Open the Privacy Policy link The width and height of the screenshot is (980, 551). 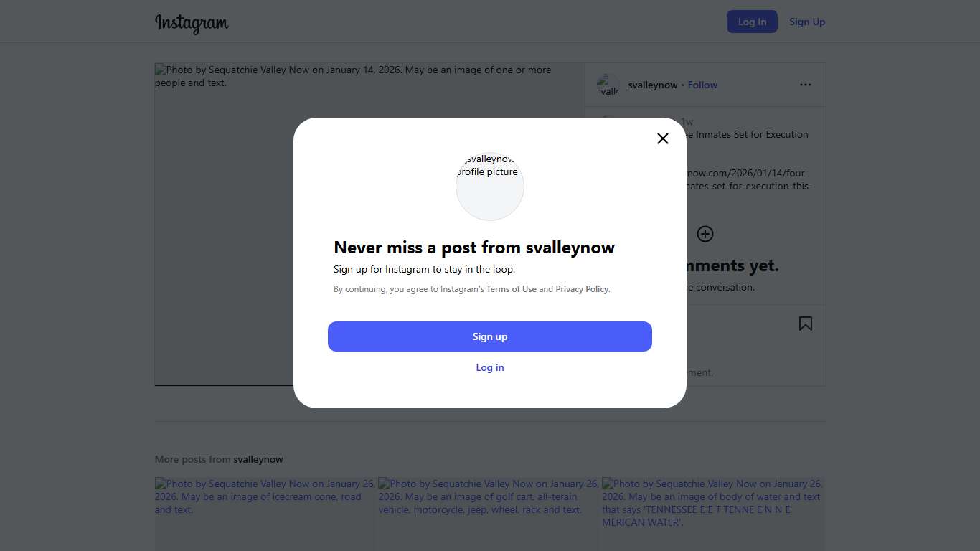click(582, 289)
